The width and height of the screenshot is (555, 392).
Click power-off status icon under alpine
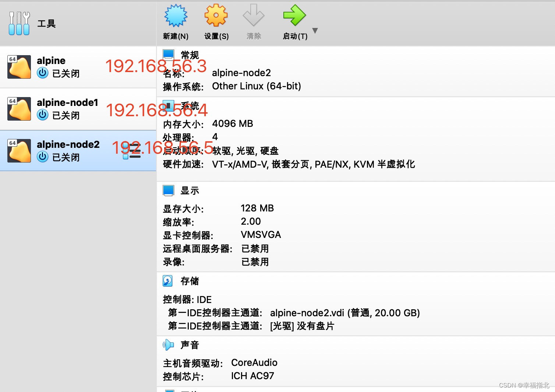pyautogui.click(x=43, y=73)
